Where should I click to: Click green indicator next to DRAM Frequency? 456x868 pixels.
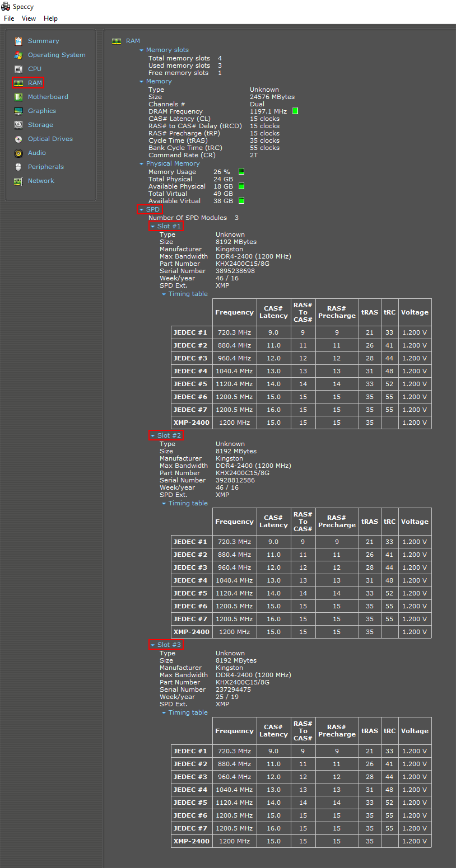pos(295,111)
